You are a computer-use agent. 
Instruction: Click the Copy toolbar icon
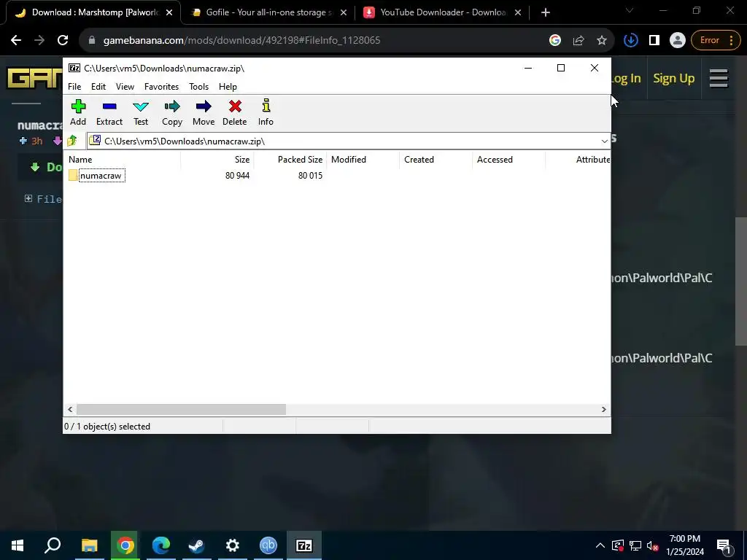point(172,113)
